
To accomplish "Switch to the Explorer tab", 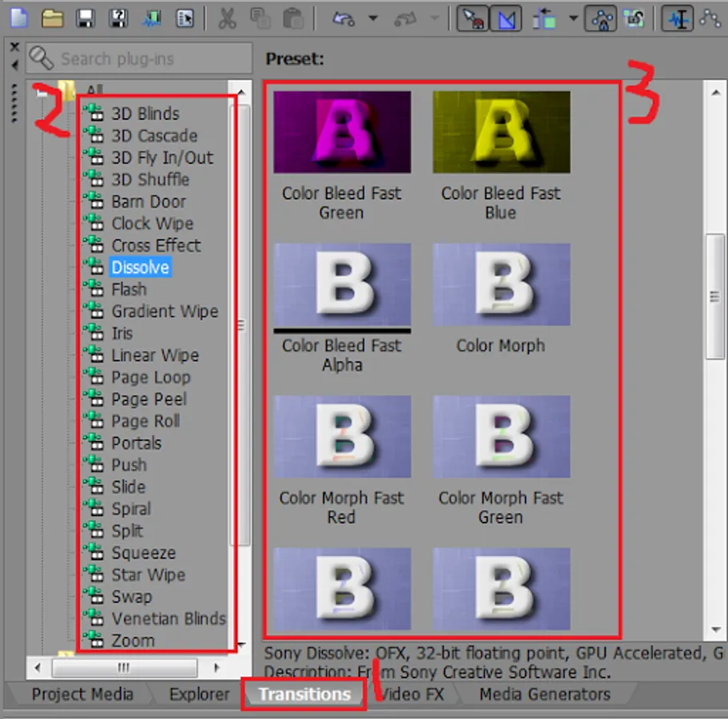I will tap(199, 694).
